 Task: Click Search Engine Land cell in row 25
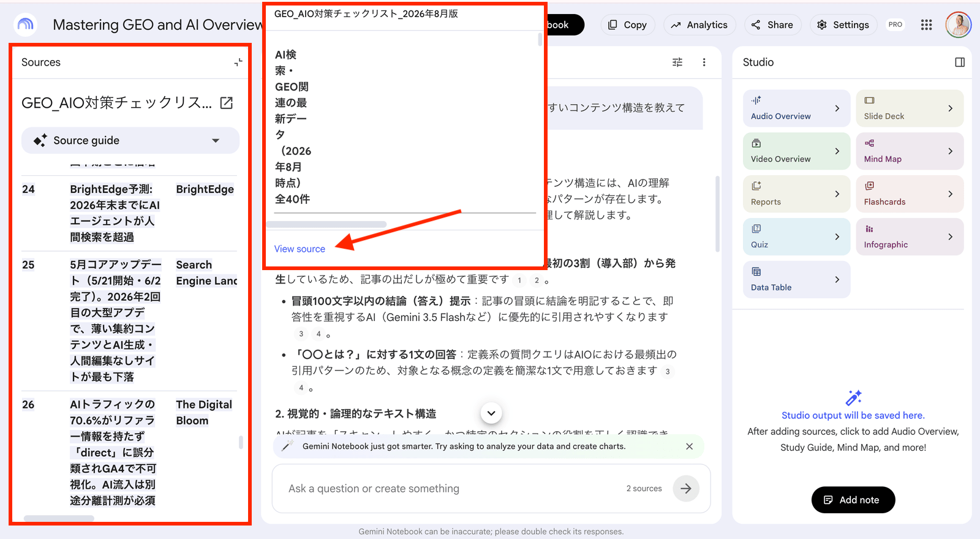(x=206, y=273)
